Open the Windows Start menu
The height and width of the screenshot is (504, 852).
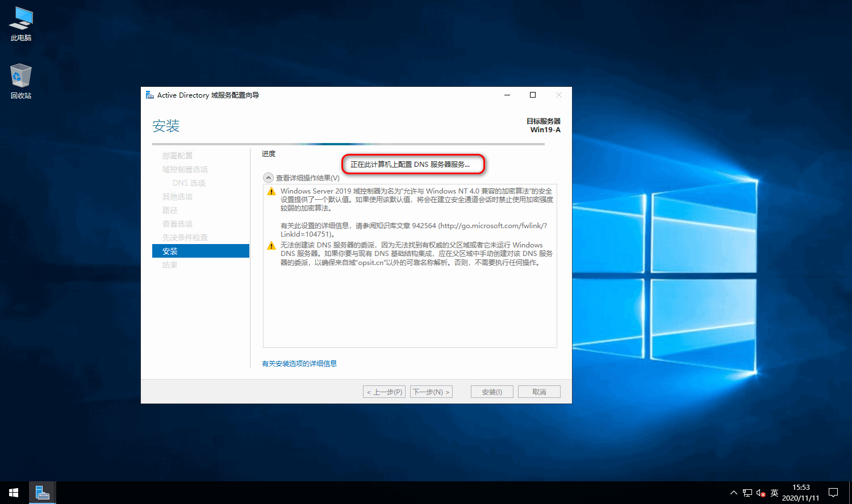[x=14, y=493]
